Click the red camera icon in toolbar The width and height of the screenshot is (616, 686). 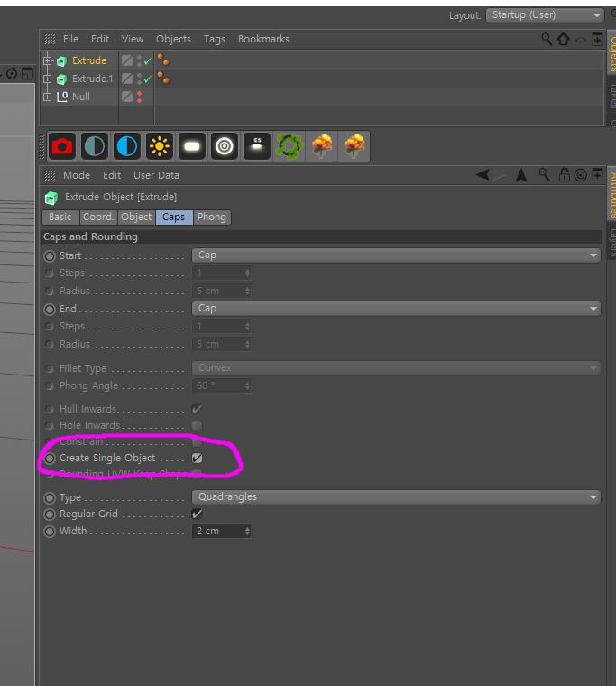[x=61, y=146]
